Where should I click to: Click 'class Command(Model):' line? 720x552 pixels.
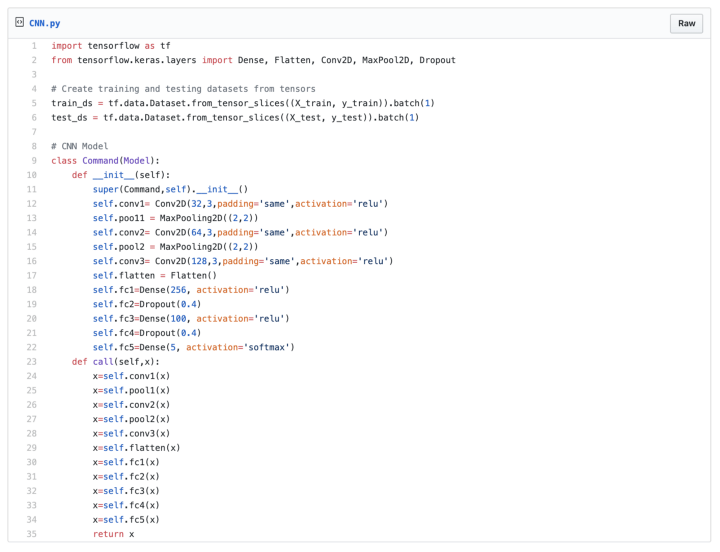[105, 161]
